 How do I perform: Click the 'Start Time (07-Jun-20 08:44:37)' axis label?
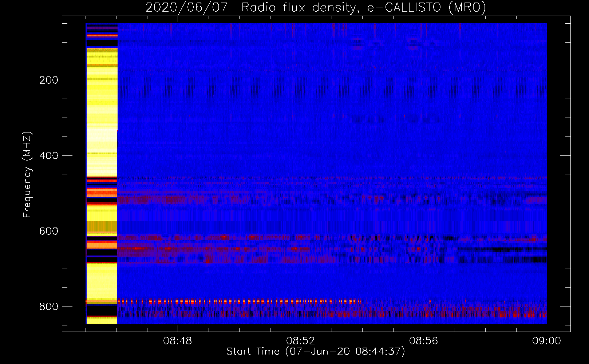point(316,352)
